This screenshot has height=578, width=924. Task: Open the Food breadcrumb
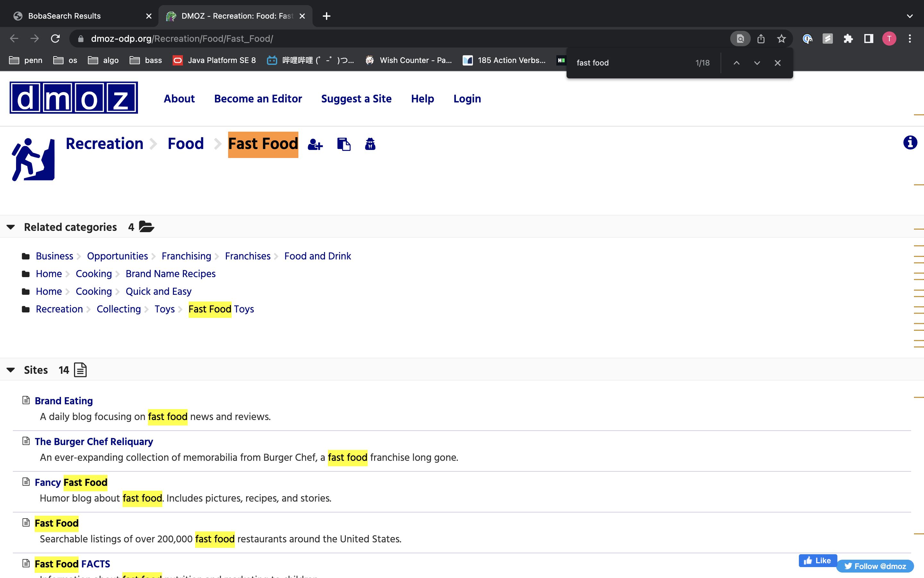coord(185,144)
